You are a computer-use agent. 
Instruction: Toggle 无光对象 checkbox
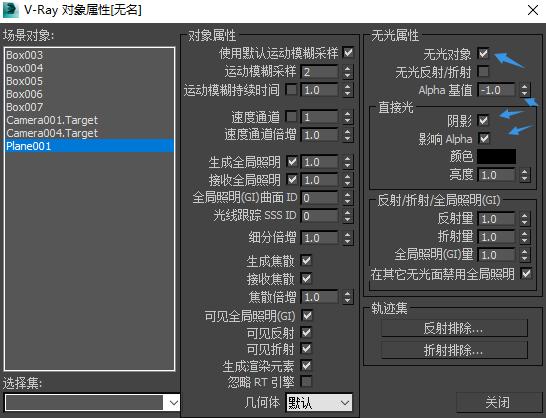pos(483,54)
